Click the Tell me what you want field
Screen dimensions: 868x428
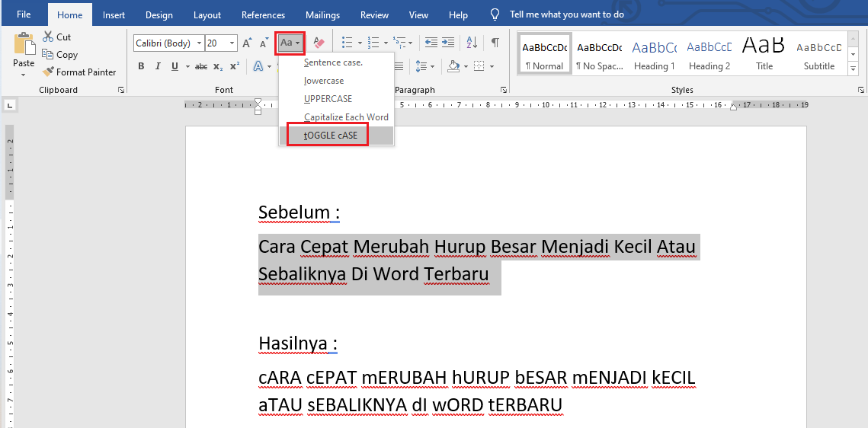click(567, 14)
